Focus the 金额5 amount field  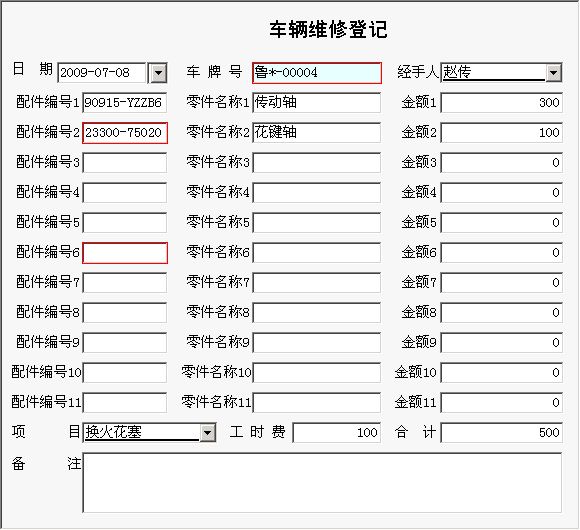pos(502,223)
